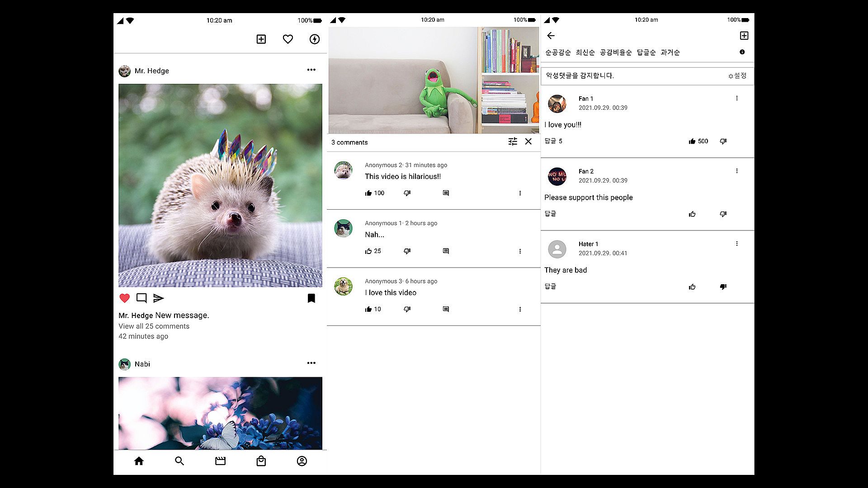Toggle the red heart like on Mr. Hedge post
The image size is (868, 488).
(x=125, y=298)
